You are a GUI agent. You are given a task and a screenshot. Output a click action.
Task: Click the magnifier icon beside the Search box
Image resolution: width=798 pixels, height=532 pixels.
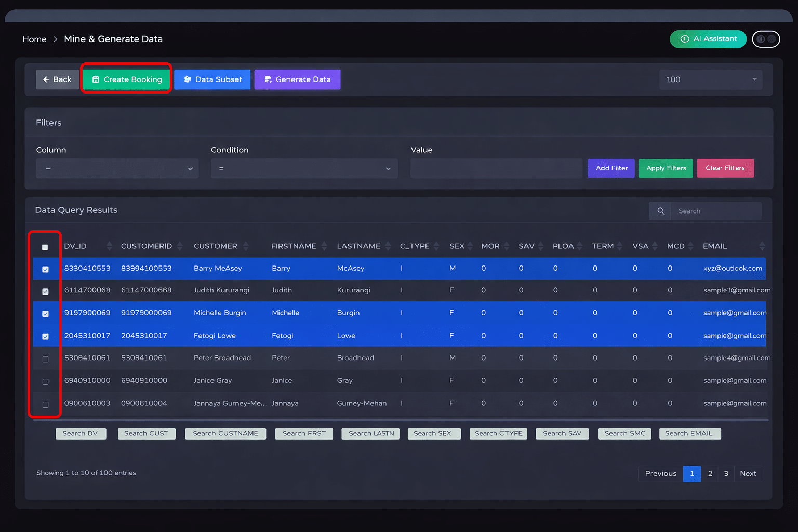click(x=660, y=211)
